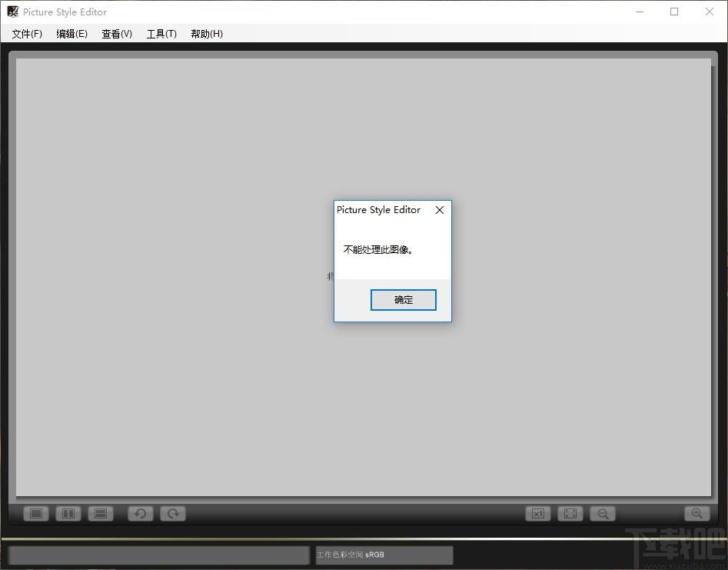Viewport: 728px width, 570px height.
Task: Open the 编辑(E) menu
Action: point(72,34)
